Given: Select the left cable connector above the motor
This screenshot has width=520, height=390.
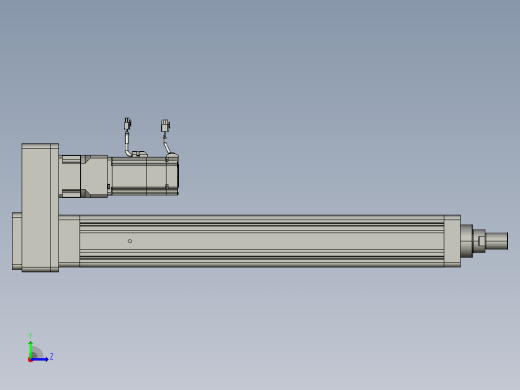Looking at the screenshot, I should [127, 123].
